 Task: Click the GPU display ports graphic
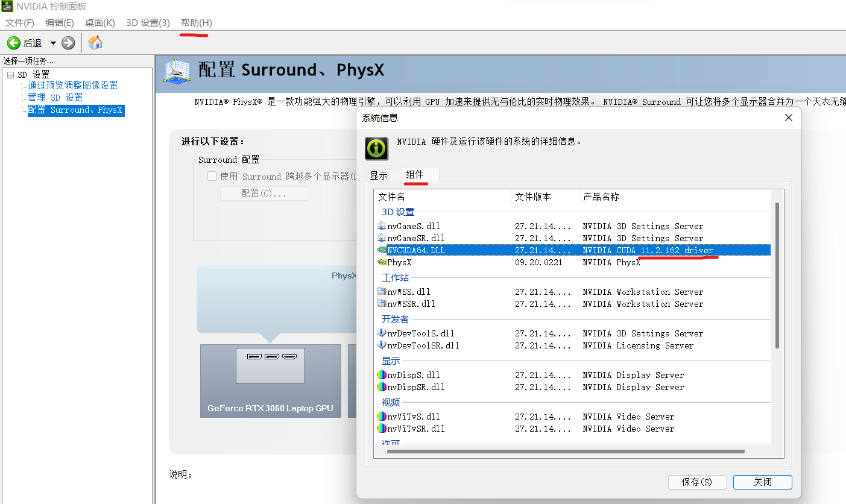click(x=271, y=366)
